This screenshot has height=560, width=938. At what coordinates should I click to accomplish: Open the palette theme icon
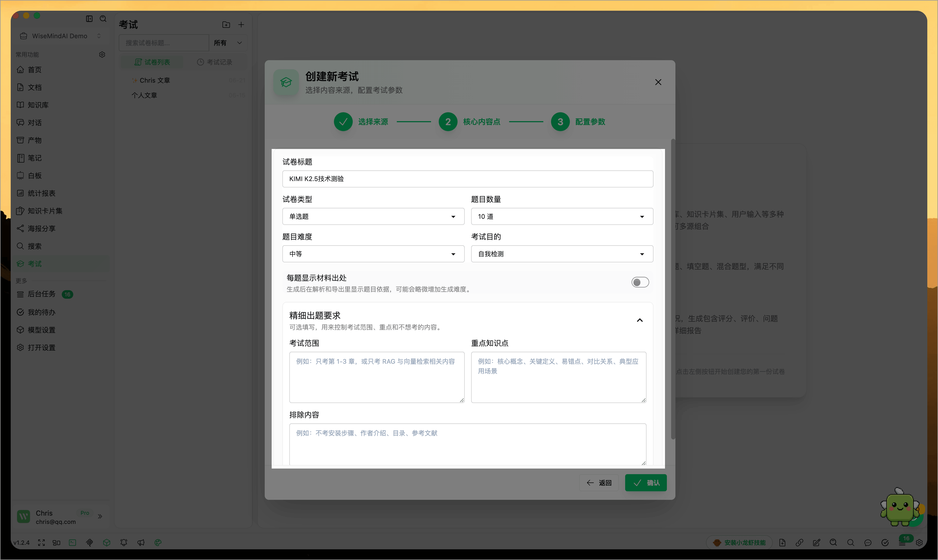click(158, 542)
